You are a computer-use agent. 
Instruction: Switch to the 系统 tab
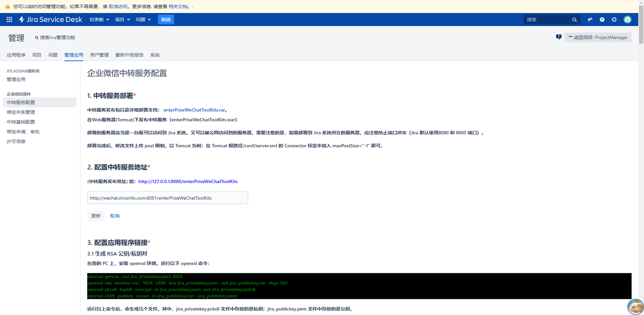(x=155, y=55)
